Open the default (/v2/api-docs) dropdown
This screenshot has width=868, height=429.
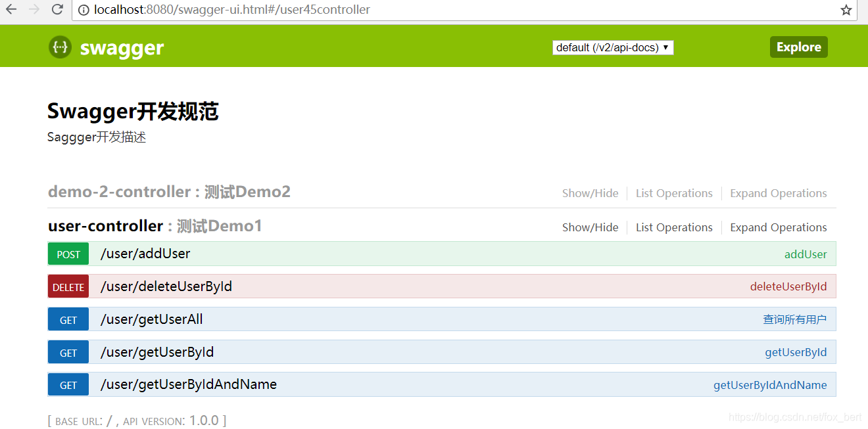[613, 47]
